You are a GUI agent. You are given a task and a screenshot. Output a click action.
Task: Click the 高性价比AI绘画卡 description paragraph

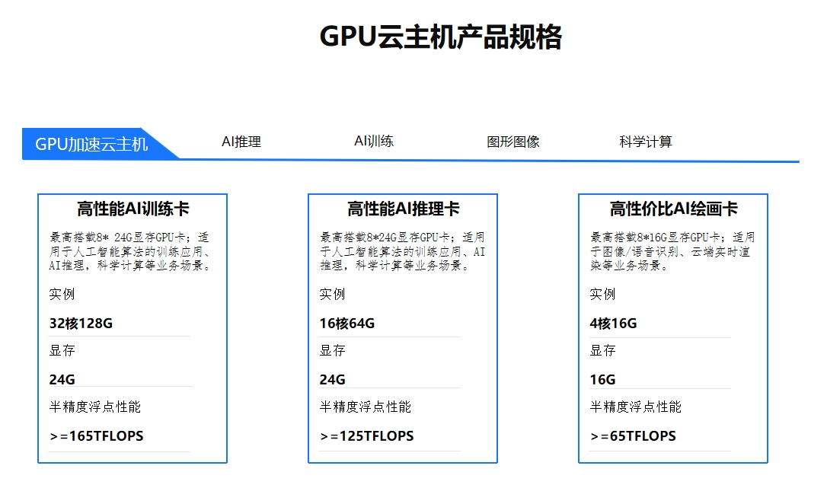pos(672,251)
